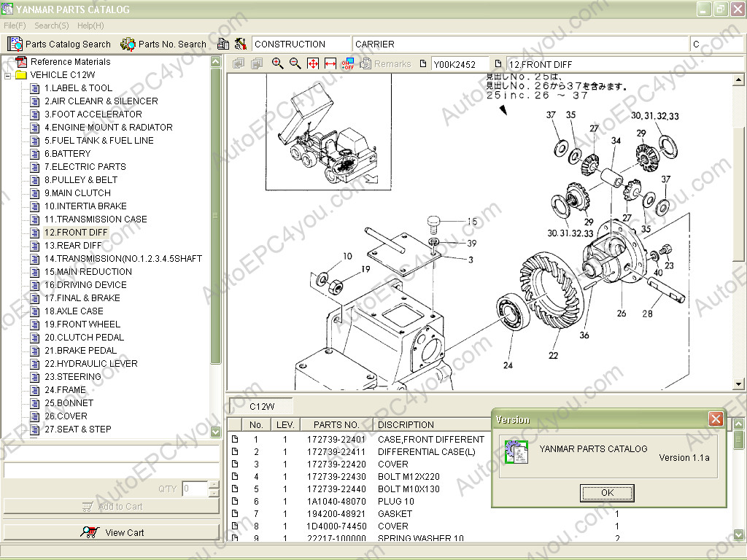The image size is (747, 560).
Task: Close the Version dialog with X
Action: [716, 419]
